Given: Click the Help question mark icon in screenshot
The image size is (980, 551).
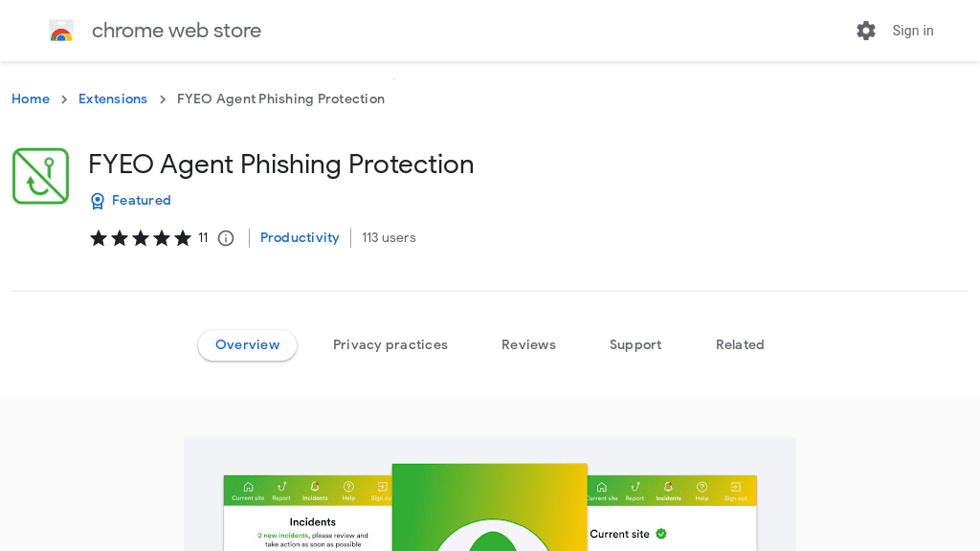Looking at the screenshot, I should pyautogui.click(x=348, y=486).
